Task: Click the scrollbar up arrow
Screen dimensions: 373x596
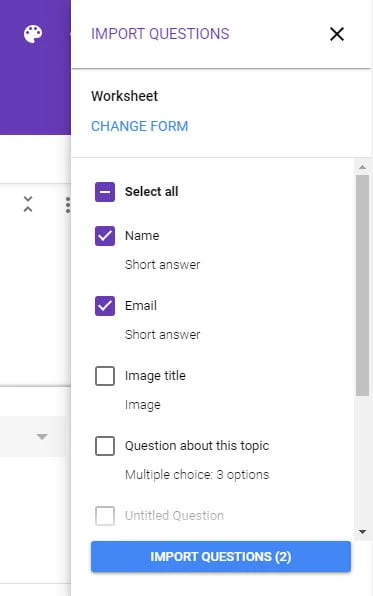Action: coord(362,167)
